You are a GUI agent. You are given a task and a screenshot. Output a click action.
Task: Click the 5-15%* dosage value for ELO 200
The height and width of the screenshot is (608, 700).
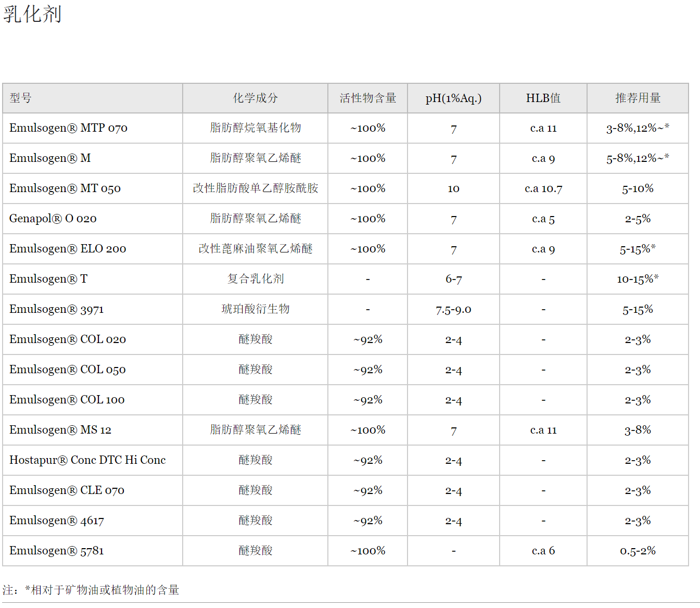click(x=637, y=249)
